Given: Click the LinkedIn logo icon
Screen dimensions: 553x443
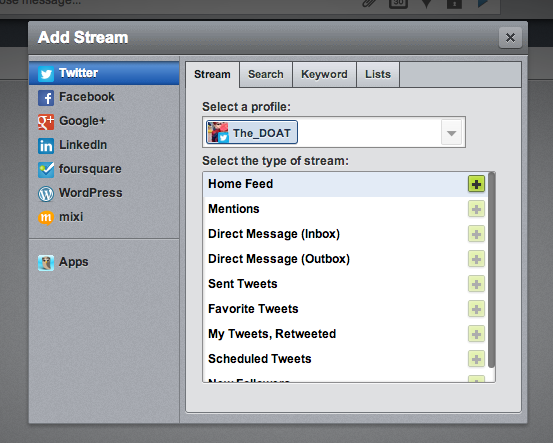Looking at the screenshot, I should pos(46,146).
